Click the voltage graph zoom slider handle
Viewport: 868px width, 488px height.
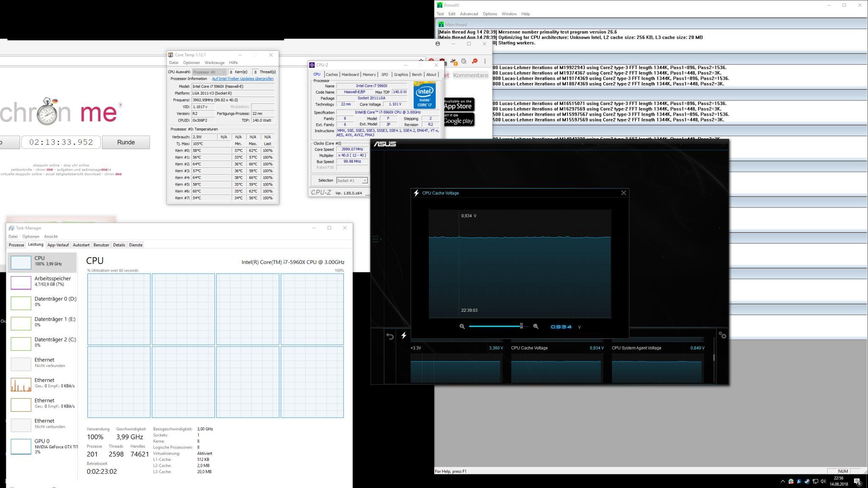point(521,326)
